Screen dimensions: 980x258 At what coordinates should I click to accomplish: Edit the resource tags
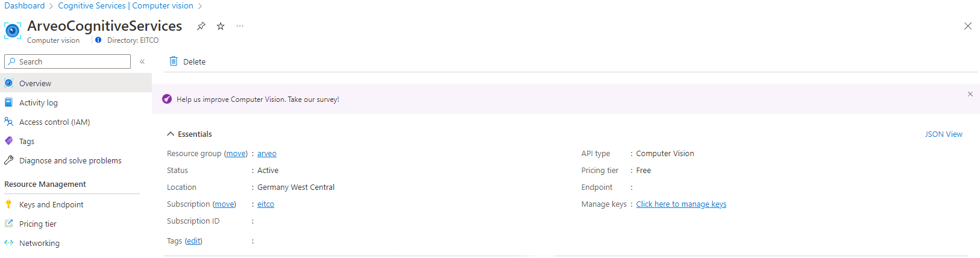[193, 241]
